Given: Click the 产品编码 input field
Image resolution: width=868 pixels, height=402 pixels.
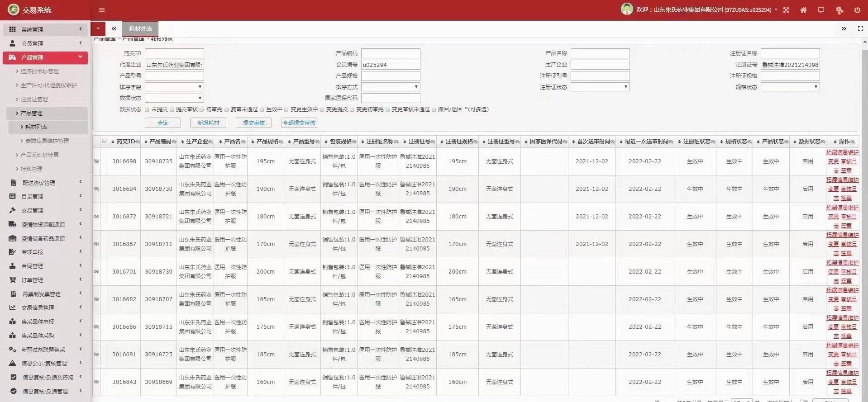Looking at the screenshot, I should point(391,53).
